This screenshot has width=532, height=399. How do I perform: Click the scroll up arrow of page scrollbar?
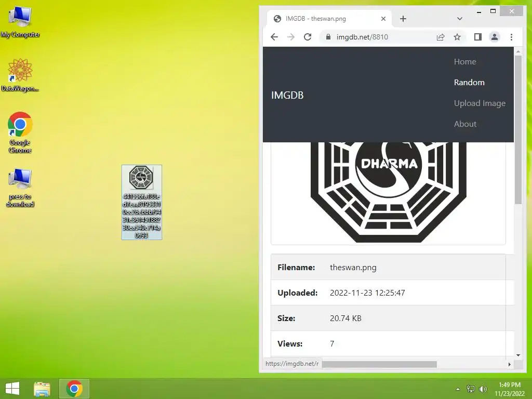coord(518,51)
